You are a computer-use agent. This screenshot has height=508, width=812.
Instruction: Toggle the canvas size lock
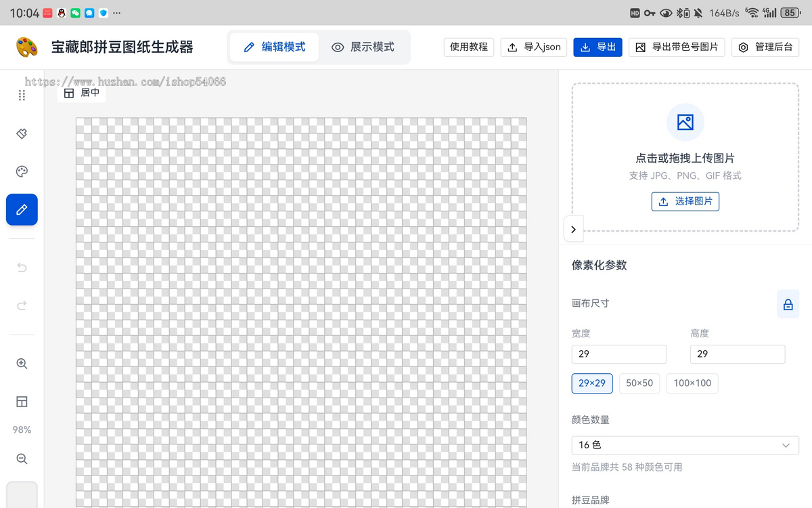pos(788,304)
